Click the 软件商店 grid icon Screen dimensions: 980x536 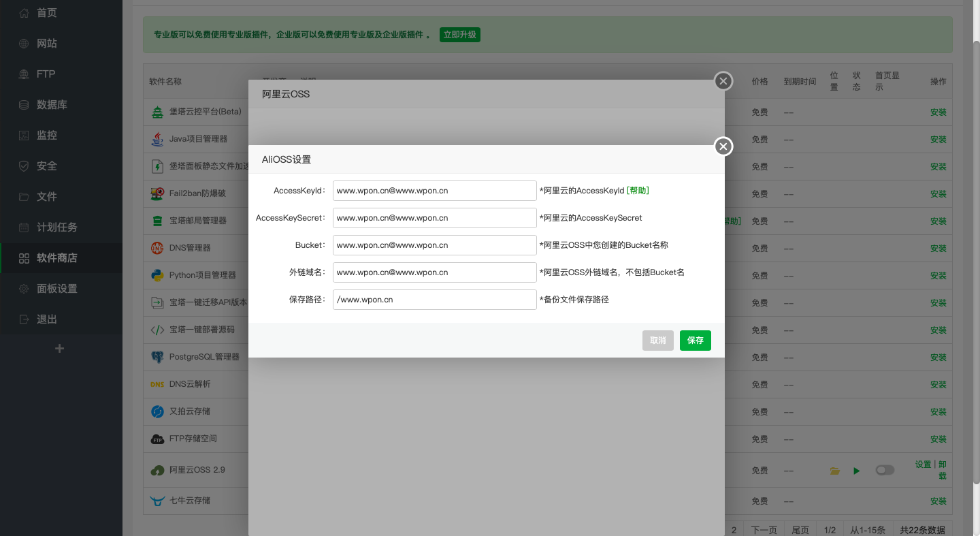24,258
